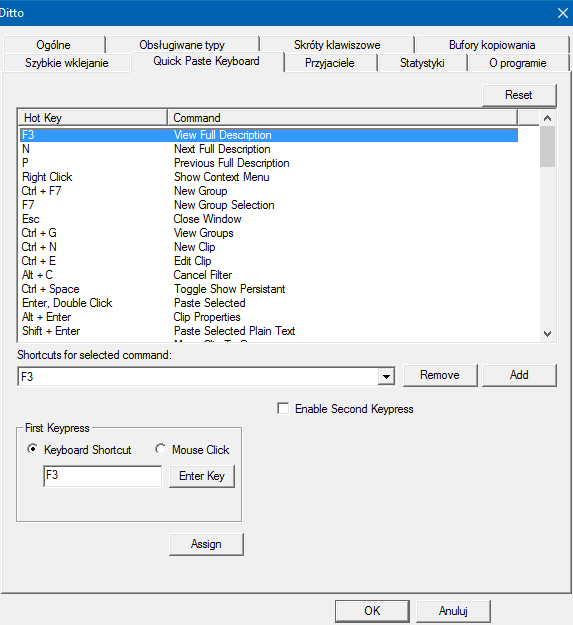Click the Reset button
Image resolution: width=573 pixels, height=625 pixels.
tap(519, 95)
